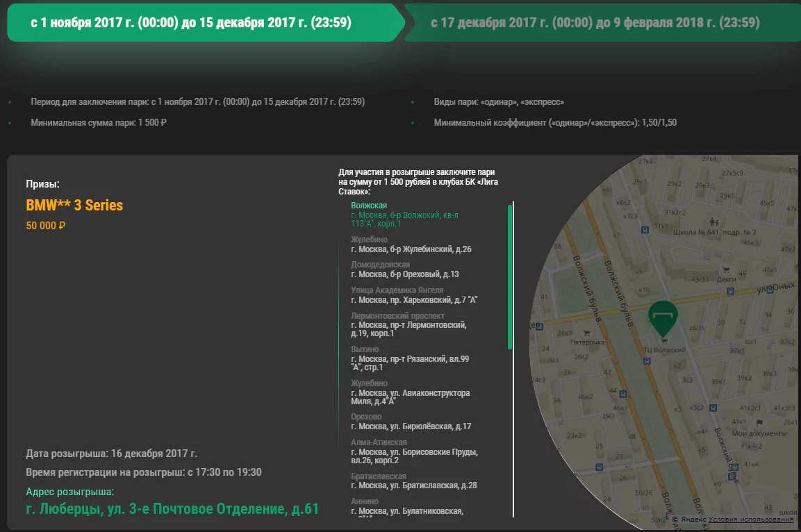Click the Виды пари: «одинар», «экспресс» text
The width and height of the screenshot is (801, 532).
(x=499, y=101)
